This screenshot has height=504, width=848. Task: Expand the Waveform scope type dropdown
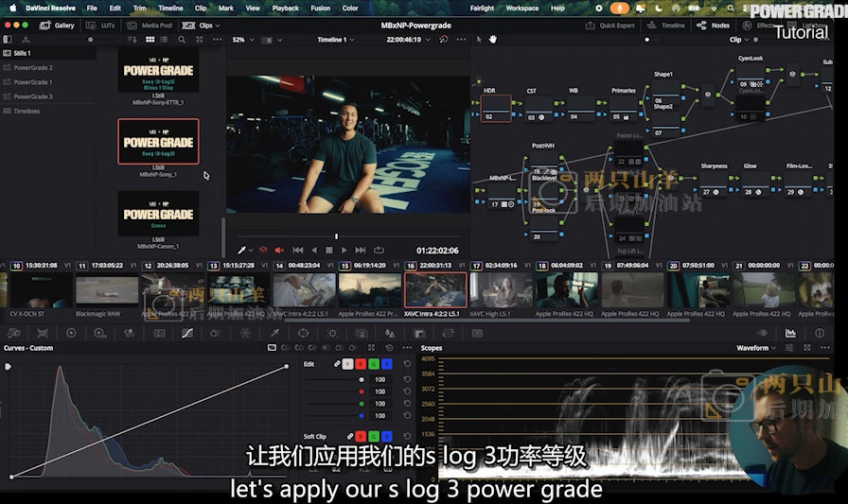coord(755,348)
